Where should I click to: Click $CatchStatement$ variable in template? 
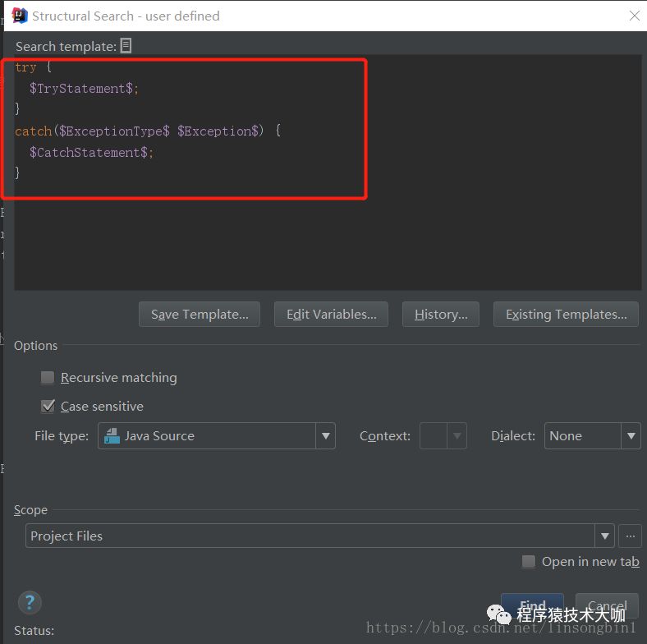point(89,153)
